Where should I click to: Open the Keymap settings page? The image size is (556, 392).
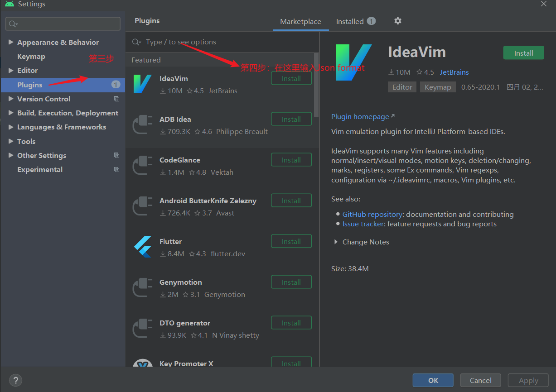point(31,56)
